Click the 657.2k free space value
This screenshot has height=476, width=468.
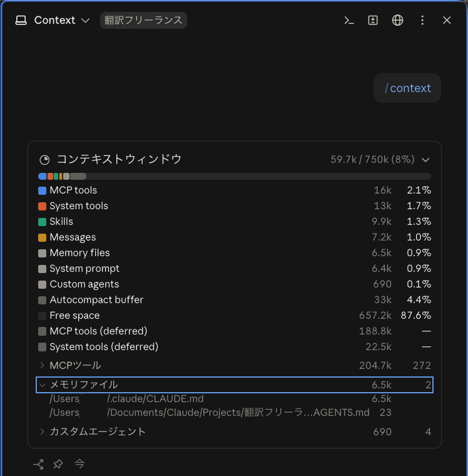click(375, 316)
